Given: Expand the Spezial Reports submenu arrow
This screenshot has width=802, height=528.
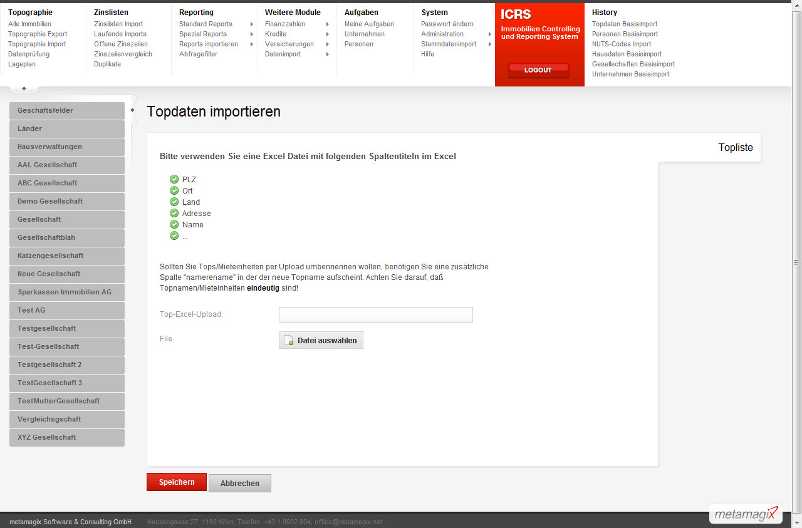Looking at the screenshot, I should click(251, 34).
